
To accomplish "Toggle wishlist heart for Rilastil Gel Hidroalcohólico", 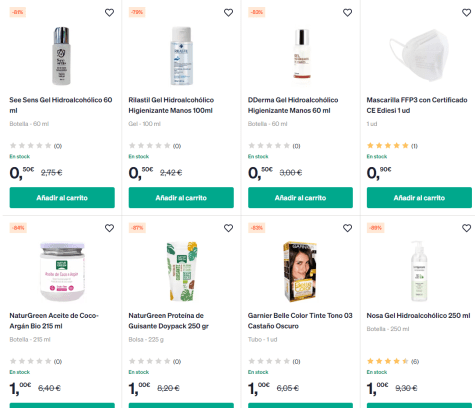I will [228, 13].
